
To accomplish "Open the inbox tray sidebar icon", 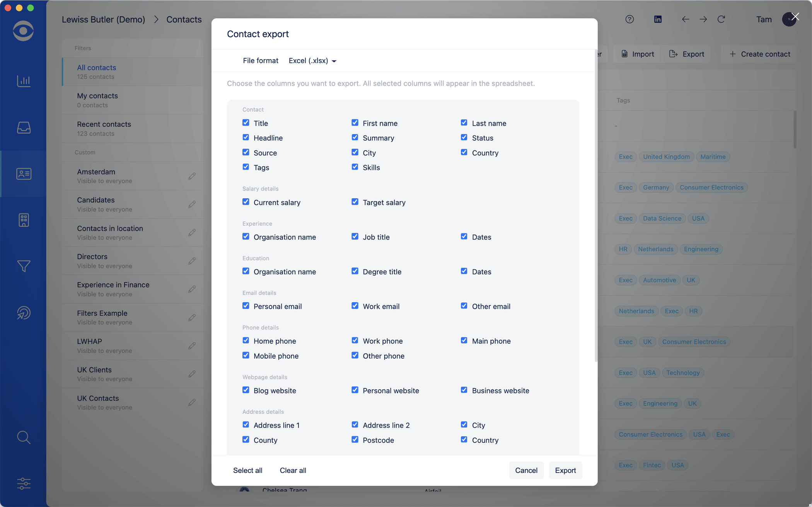I will [24, 128].
